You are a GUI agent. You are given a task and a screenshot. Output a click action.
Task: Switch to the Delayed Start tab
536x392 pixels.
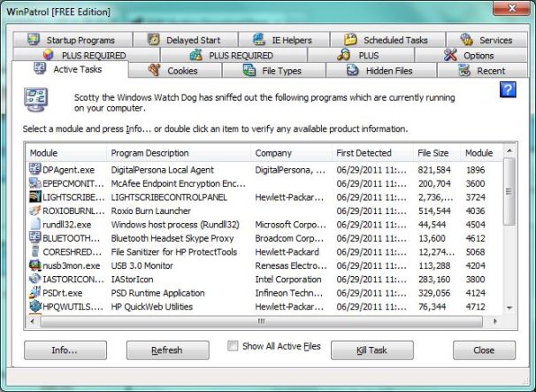pyautogui.click(x=185, y=40)
